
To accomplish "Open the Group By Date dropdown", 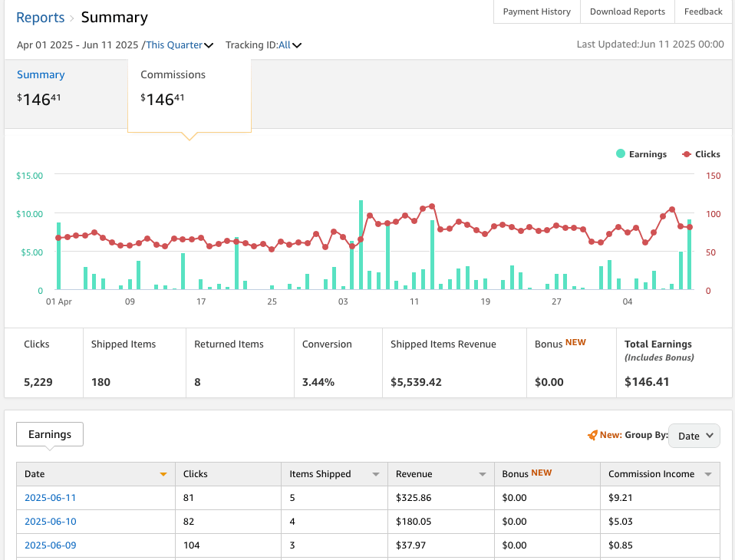I will click(694, 435).
